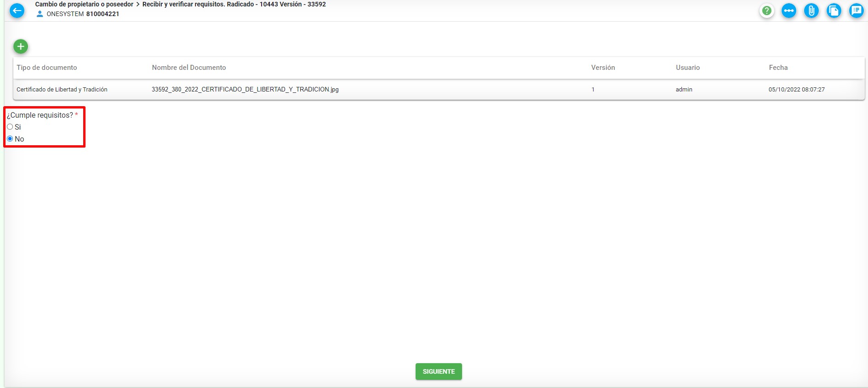Click the 'Usuario' column header
Screen dimensions: 868x388
pyautogui.click(x=688, y=68)
